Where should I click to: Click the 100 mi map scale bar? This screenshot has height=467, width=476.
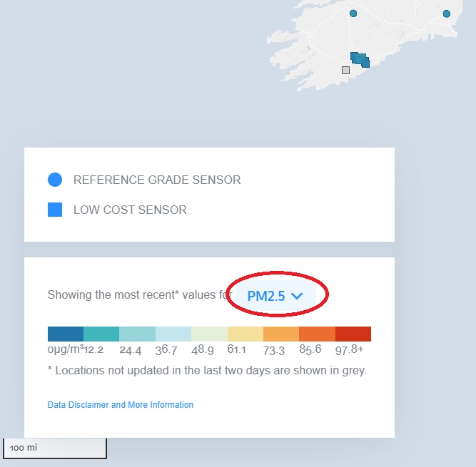(55, 448)
